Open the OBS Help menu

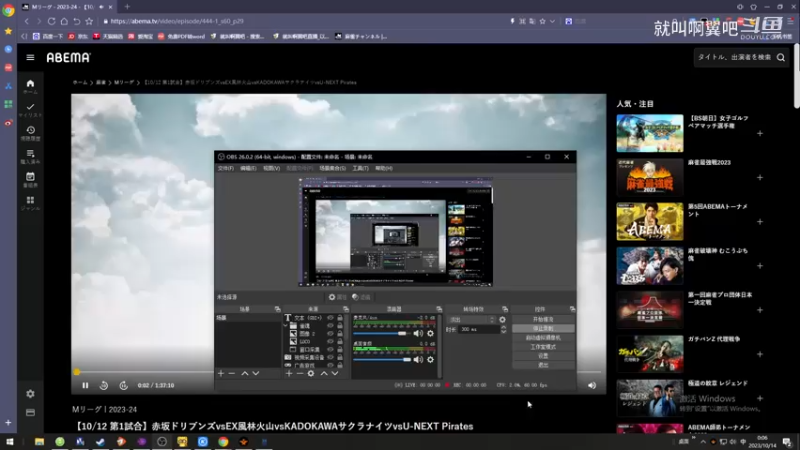384,168
